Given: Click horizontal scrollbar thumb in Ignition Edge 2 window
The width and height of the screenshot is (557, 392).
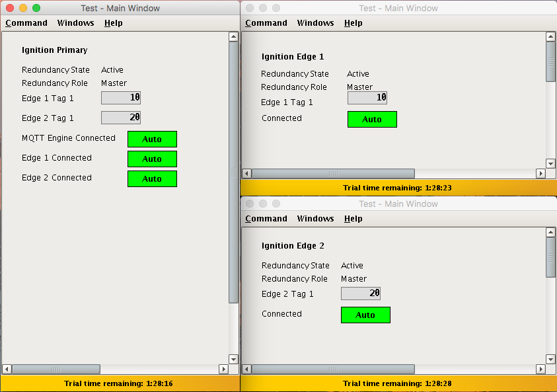Looking at the screenshot, I should (333, 369).
